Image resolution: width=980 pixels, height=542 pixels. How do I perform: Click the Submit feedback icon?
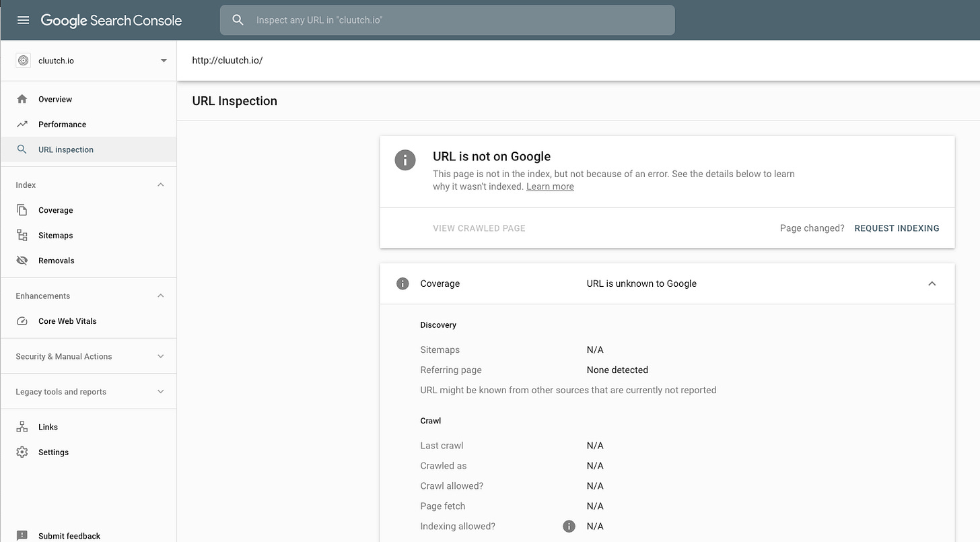[x=22, y=535]
